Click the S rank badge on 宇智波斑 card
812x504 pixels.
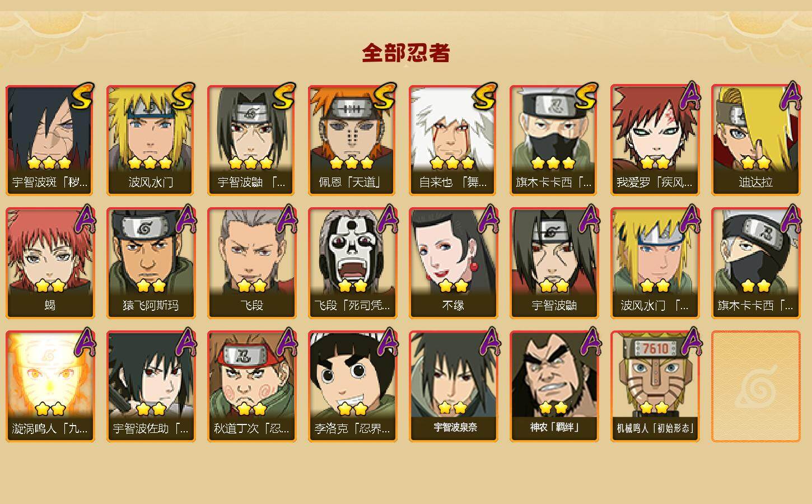(82, 96)
